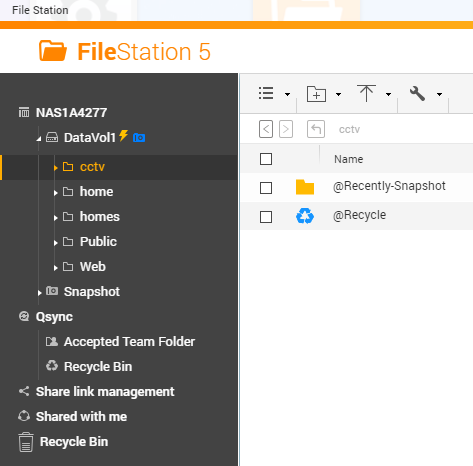Image resolution: width=473 pixels, height=466 pixels.
Task: Expand the home folder node
Action: pyautogui.click(x=56, y=193)
